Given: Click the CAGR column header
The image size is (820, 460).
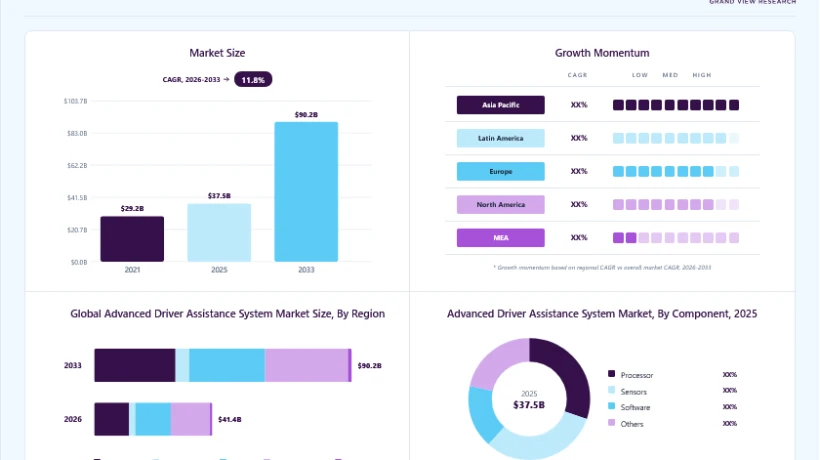Looking at the screenshot, I should (578, 75).
